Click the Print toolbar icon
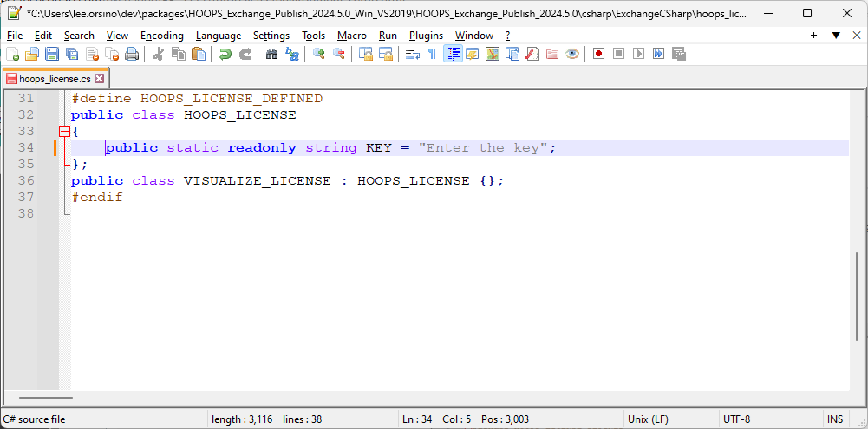The width and height of the screenshot is (868, 429). 132,54
